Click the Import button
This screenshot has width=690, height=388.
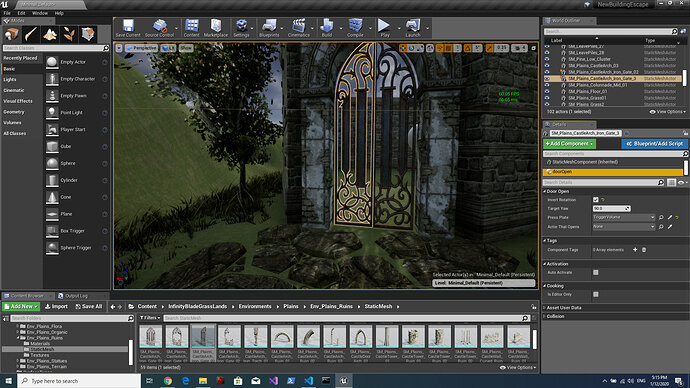pyautogui.click(x=56, y=307)
